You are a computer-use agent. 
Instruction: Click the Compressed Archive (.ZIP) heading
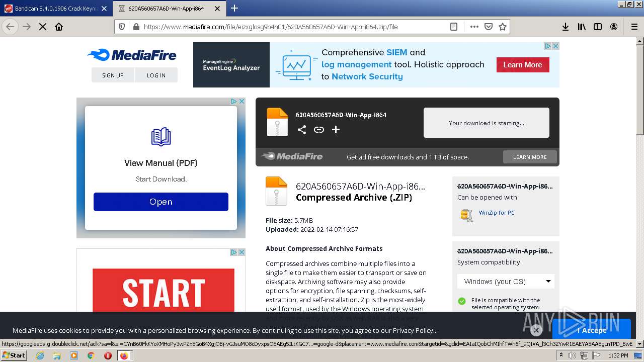click(x=354, y=198)
